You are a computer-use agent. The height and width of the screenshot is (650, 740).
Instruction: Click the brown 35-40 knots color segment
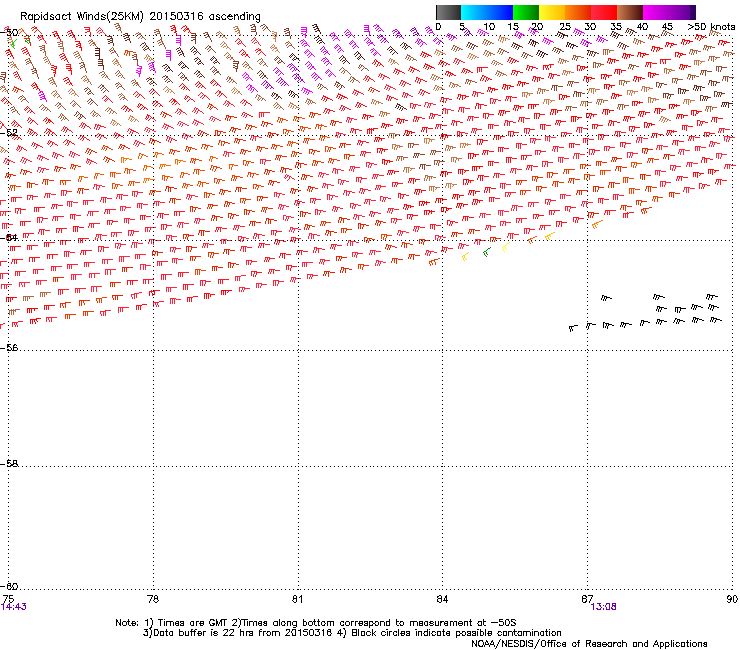pos(630,12)
